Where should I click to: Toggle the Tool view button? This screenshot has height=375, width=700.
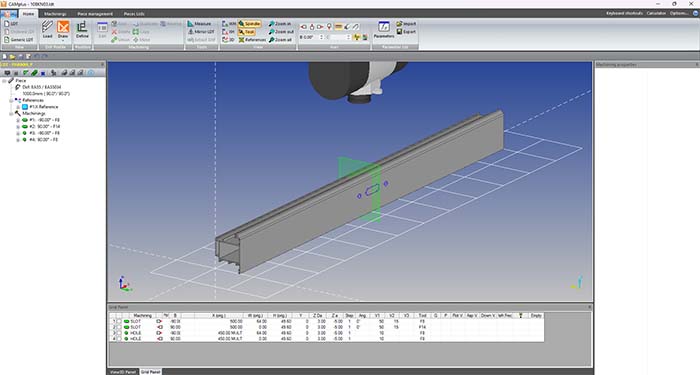246,32
